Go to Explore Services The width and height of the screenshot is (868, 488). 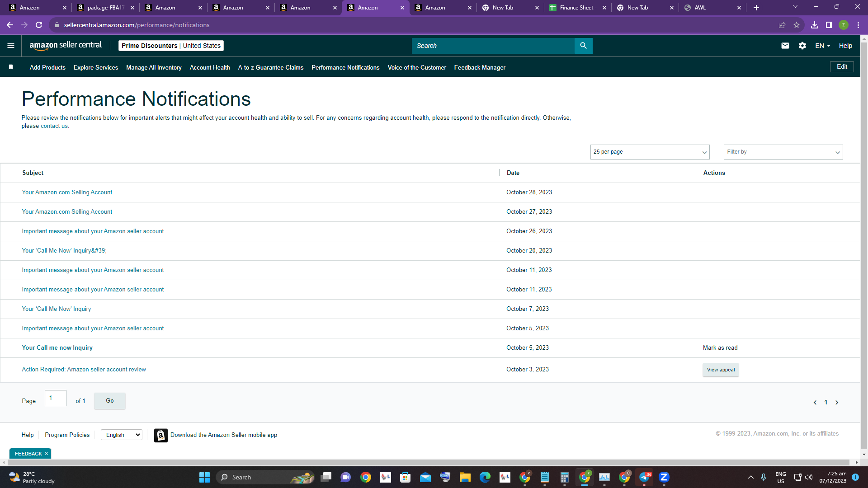(96, 67)
